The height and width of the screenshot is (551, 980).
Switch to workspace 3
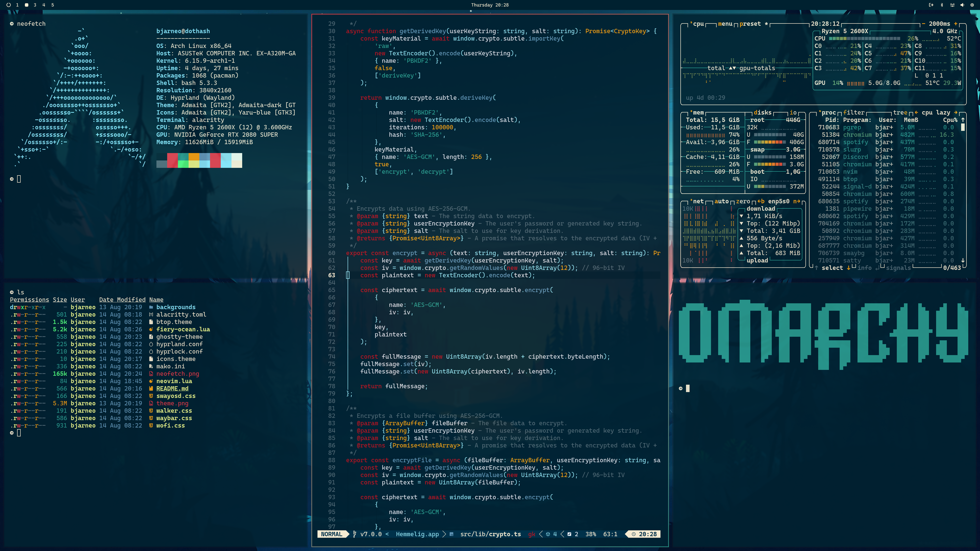pyautogui.click(x=35, y=5)
